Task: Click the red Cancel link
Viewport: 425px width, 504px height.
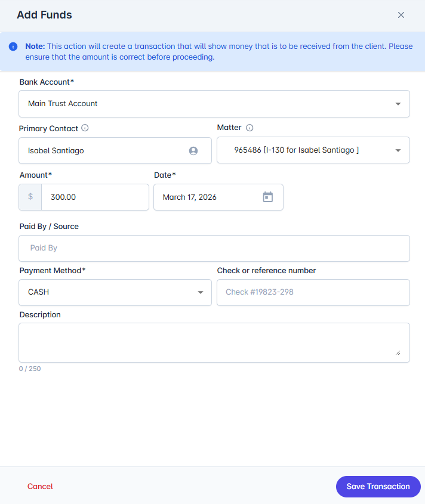Action: pyautogui.click(x=40, y=486)
